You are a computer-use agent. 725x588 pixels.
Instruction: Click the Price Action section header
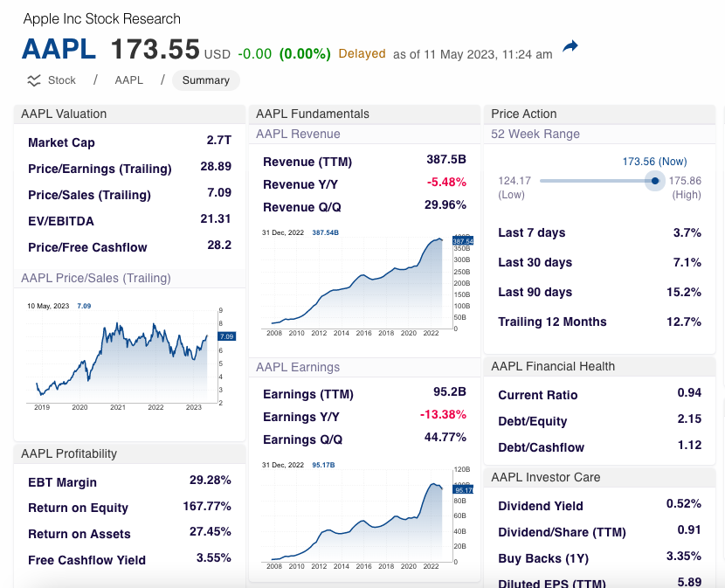click(x=600, y=114)
